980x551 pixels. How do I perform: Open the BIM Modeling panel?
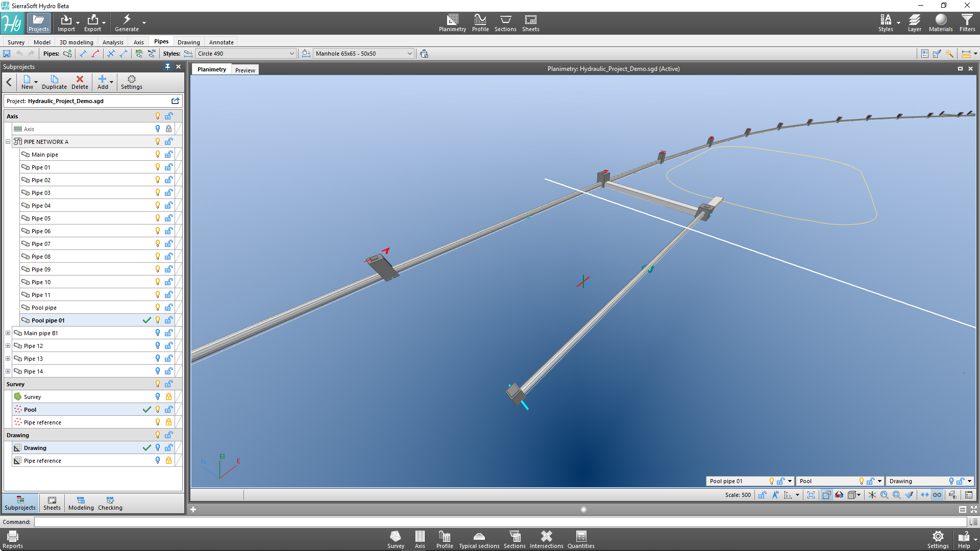81,503
